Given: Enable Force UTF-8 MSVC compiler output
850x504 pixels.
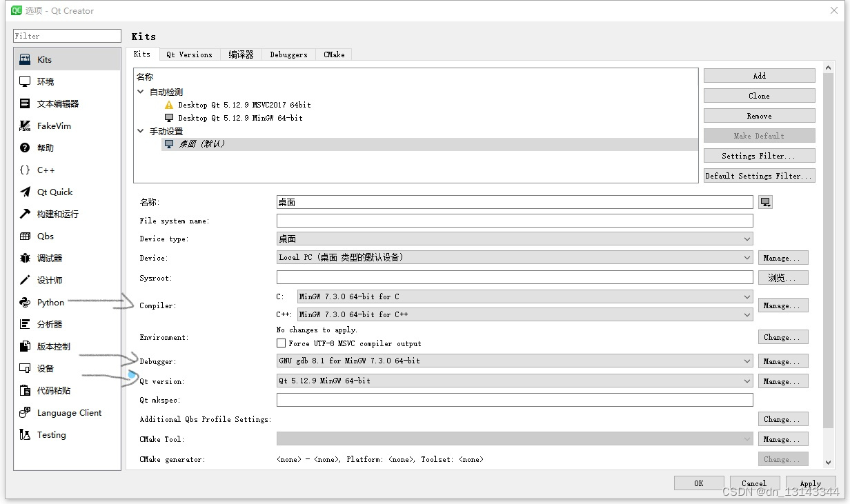Looking at the screenshot, I should 281,343.
